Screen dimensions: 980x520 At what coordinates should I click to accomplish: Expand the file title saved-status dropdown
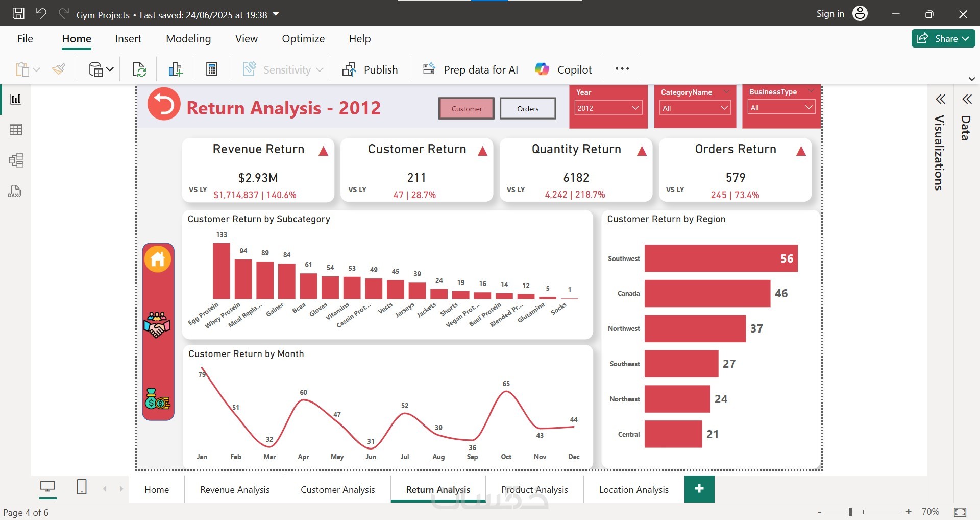[x=276, y=14]
